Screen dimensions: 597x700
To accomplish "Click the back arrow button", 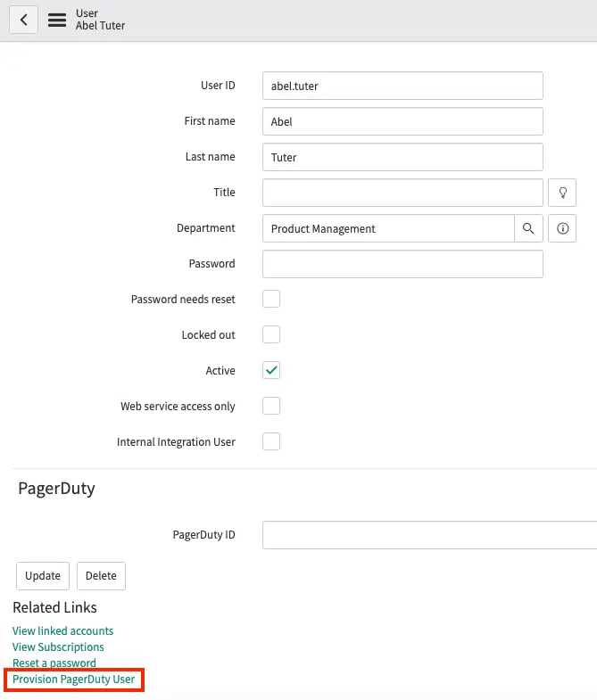I will click(23, 20).
